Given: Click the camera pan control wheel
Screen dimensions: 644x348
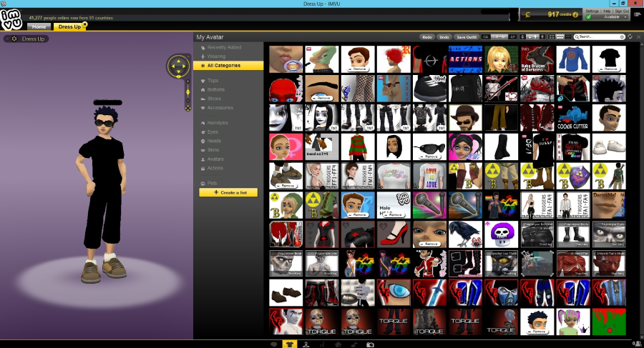Looking at the screenshot, I should (x=178, y=66).
